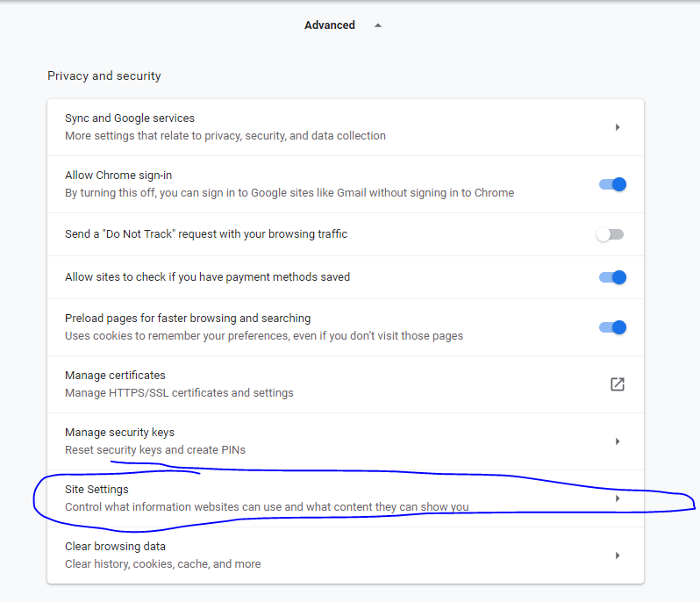Select the Manage security keys label
The image size is (700, 602).
click(x=119, y=433)
